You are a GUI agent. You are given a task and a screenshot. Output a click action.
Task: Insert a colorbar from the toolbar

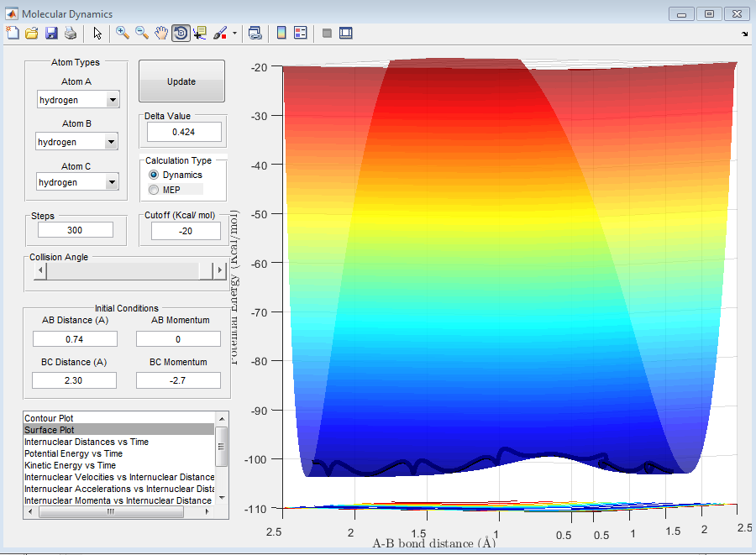click(281, 33)
